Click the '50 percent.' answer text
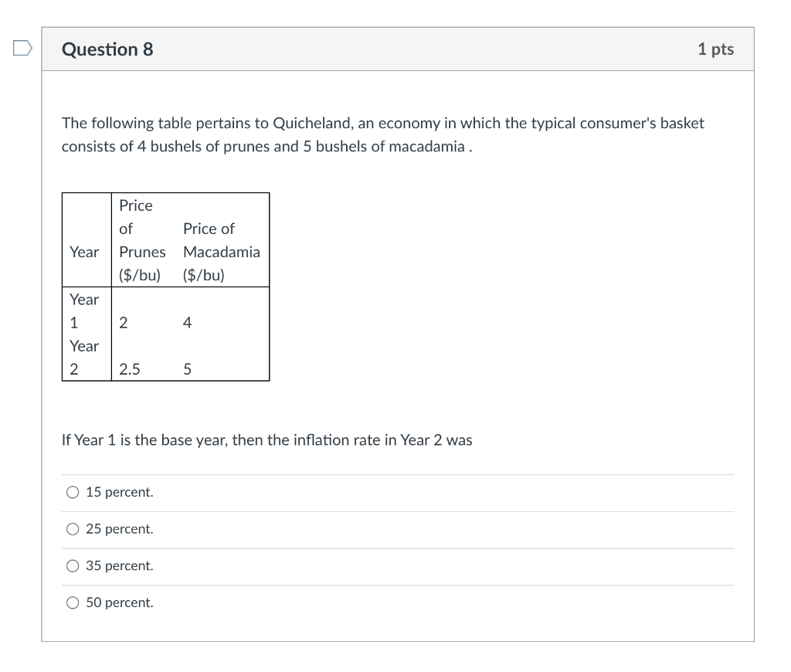Viewport: 791px width, 672px height. [120, 602]
